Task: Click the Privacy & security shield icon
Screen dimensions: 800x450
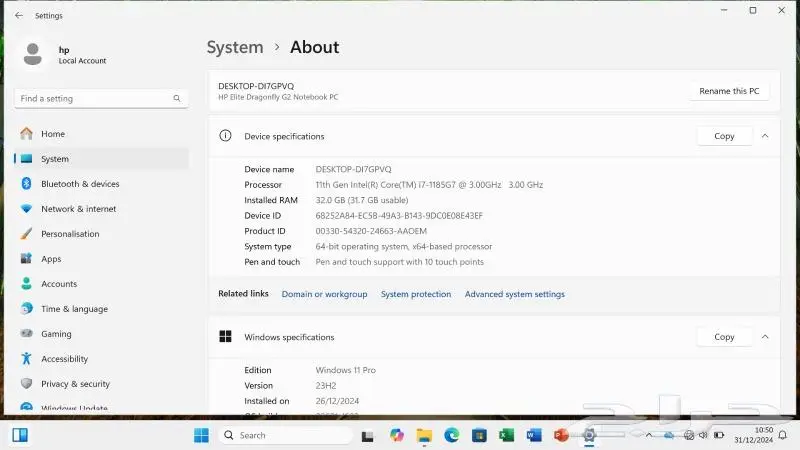Action: point(27,383)
